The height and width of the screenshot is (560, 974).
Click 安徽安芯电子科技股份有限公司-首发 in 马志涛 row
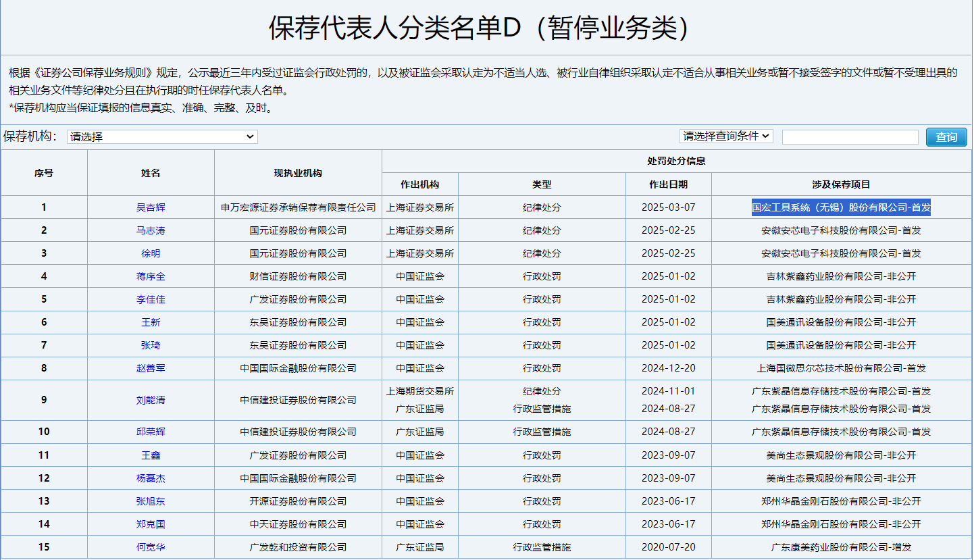click(x=841, y=230)
